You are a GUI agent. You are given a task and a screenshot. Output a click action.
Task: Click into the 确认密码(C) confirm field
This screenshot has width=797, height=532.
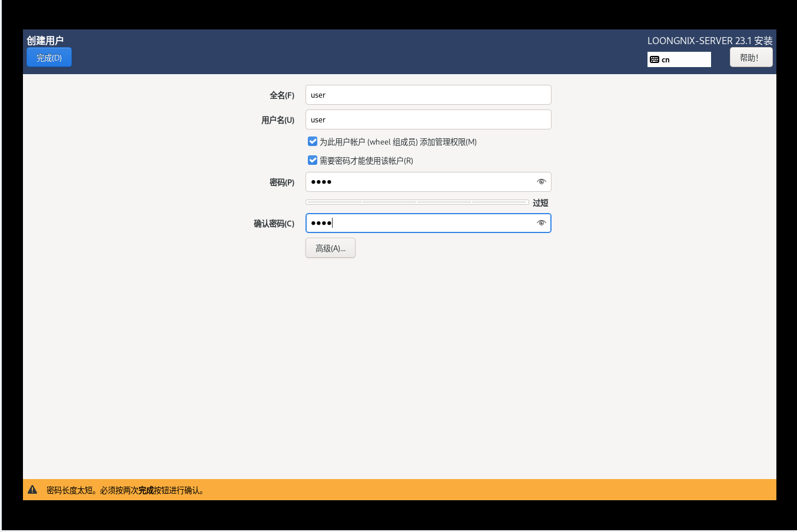(x=428, y=223)
